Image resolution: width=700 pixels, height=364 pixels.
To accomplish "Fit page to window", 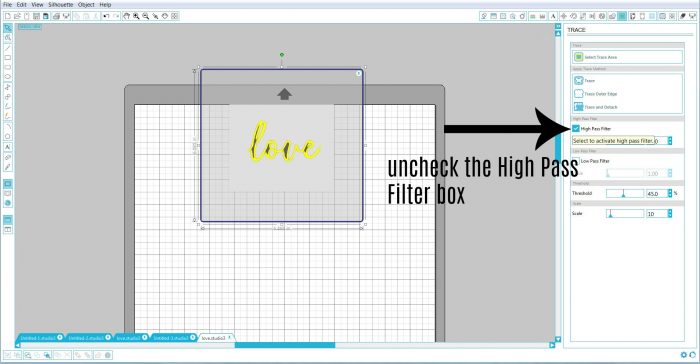I will point(175,16).
